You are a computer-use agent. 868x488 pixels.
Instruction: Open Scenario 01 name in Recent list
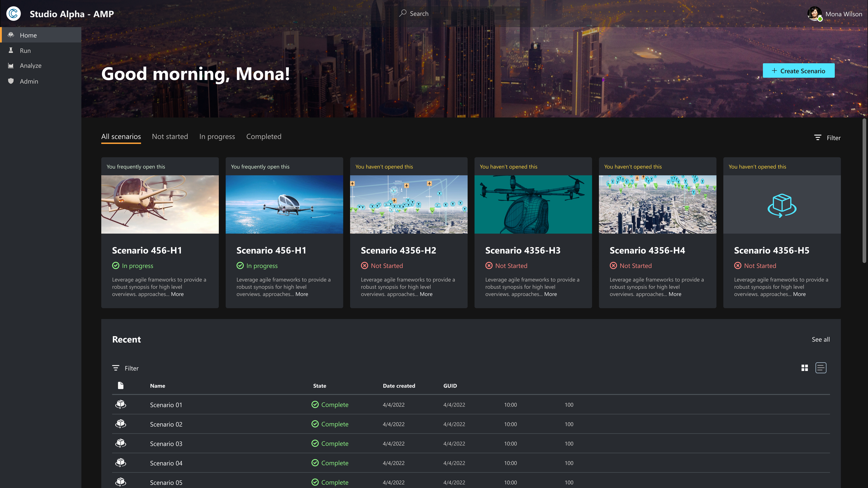click(166, 405)
